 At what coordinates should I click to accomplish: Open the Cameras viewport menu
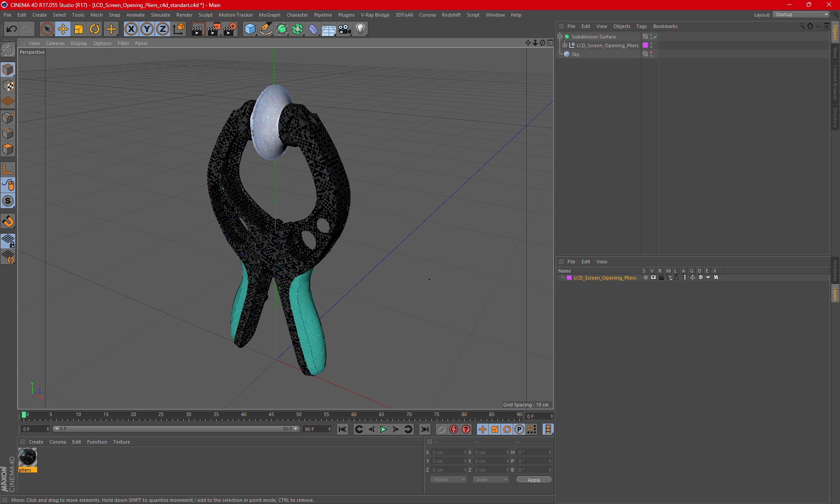pyautogui.click(x=55, y=43)
